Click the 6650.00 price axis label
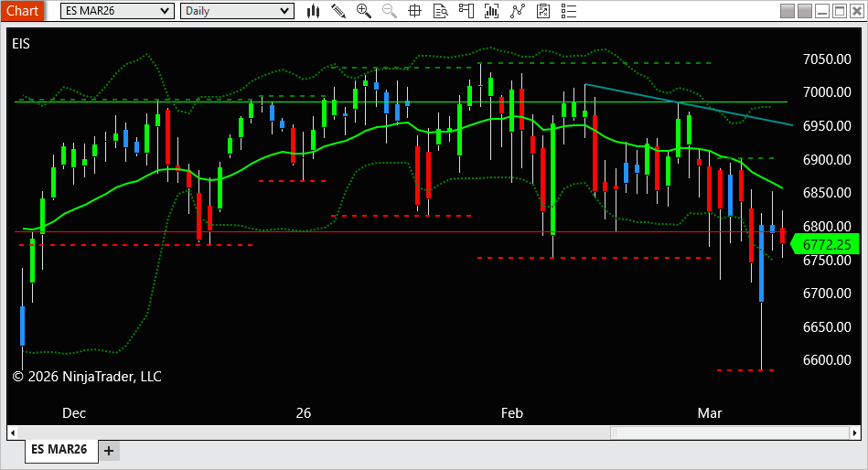 tap(827, 326)
